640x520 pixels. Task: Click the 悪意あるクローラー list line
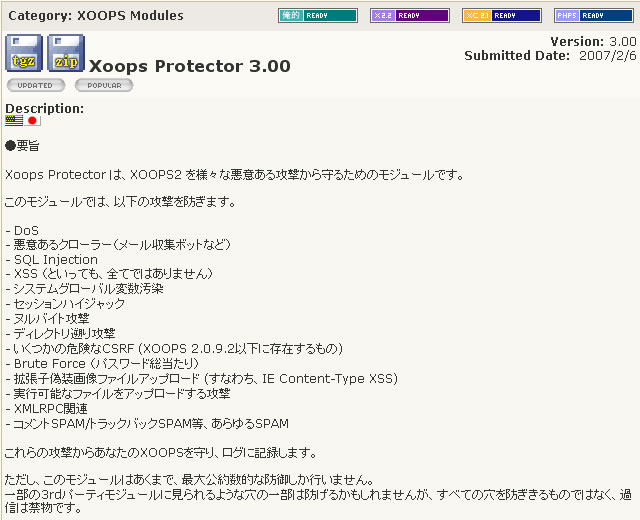[118, 245]
